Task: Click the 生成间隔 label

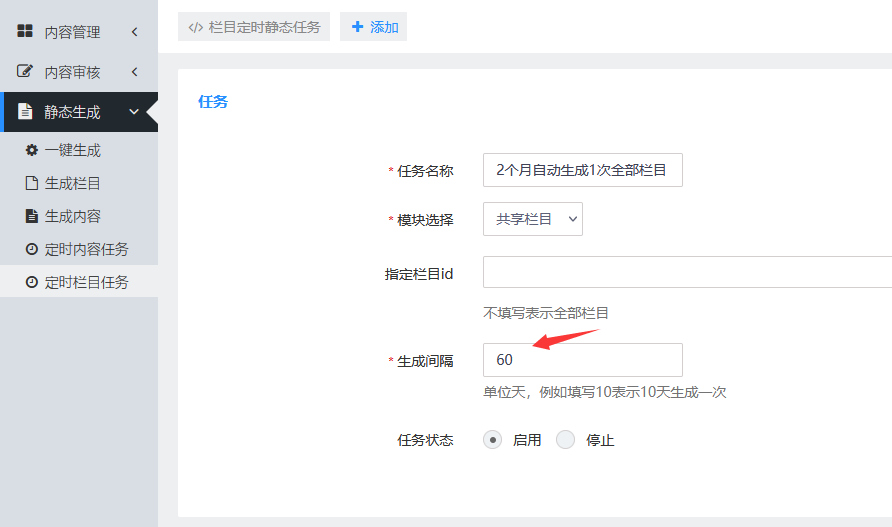Action: pos(425,361)
